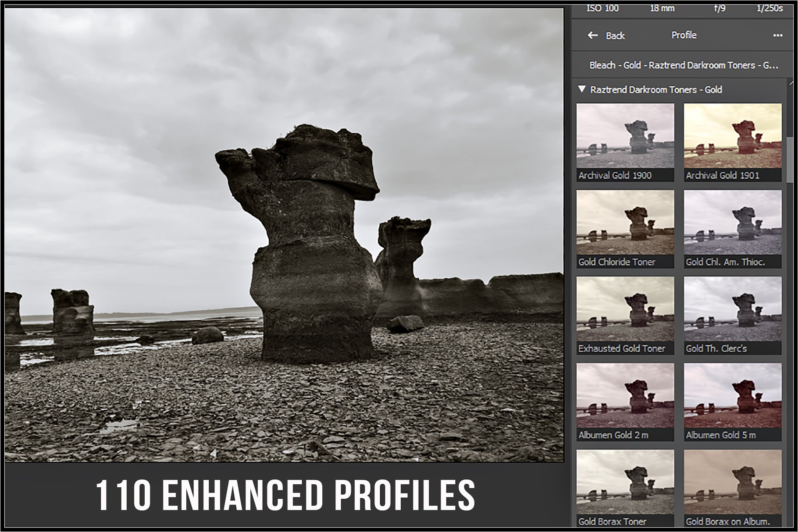Image resolution: width=798 pixels, height=532 pixels.
Task: Click the current profile name Bleach - Gold
Action: (684, 65)
